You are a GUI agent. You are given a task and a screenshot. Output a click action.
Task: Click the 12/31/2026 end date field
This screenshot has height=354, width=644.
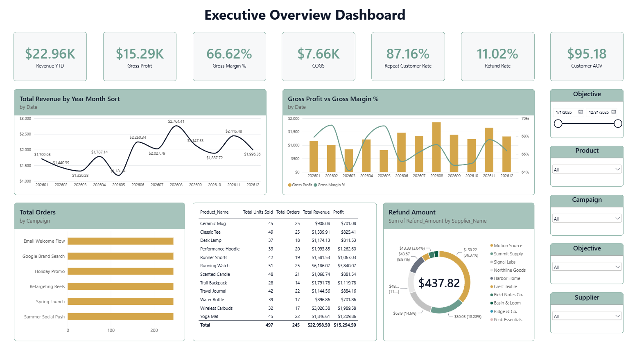pos(601,112)
